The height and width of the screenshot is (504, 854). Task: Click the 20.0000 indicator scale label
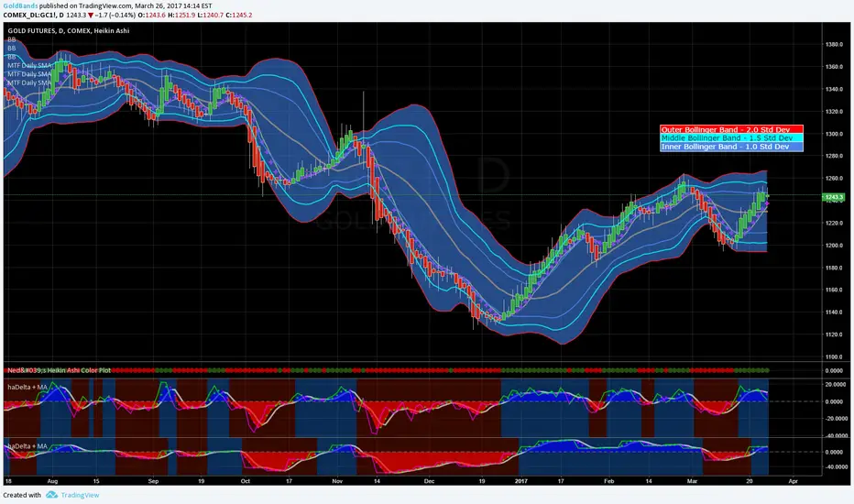click(x=836, y=384)
